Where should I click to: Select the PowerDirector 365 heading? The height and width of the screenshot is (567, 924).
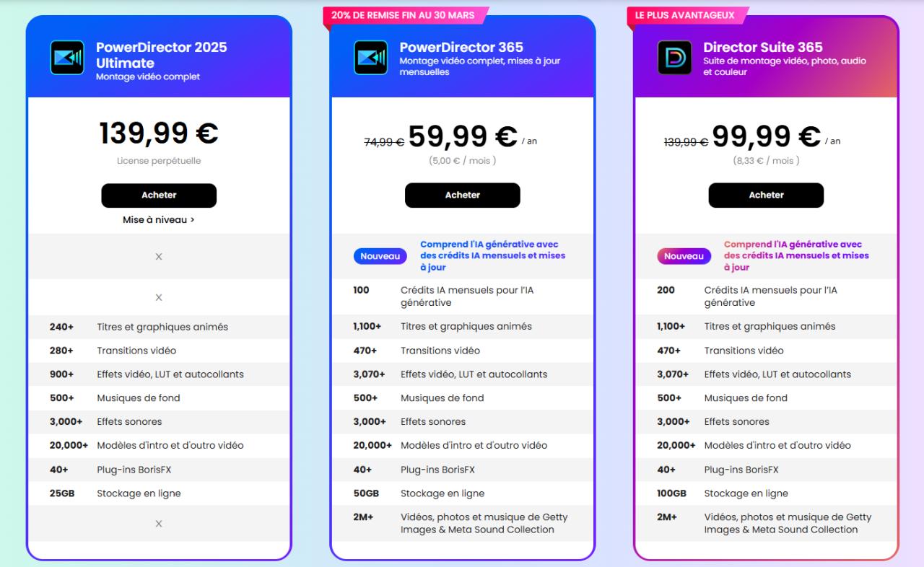pos(461,48)
